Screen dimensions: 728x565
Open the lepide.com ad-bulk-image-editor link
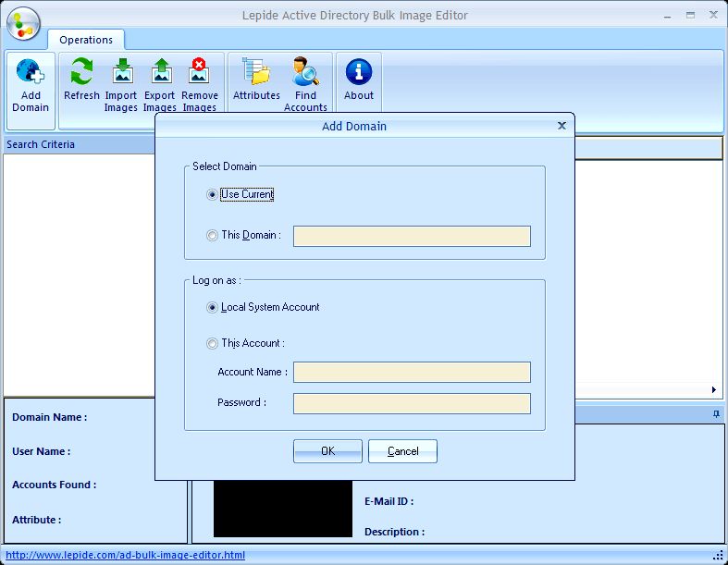[126, 556]
